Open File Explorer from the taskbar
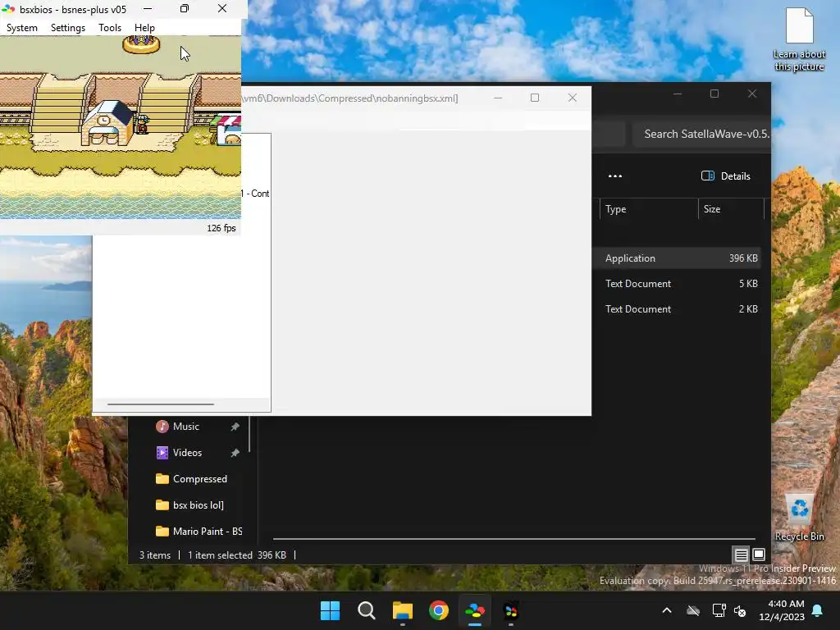 coord(402,610)
